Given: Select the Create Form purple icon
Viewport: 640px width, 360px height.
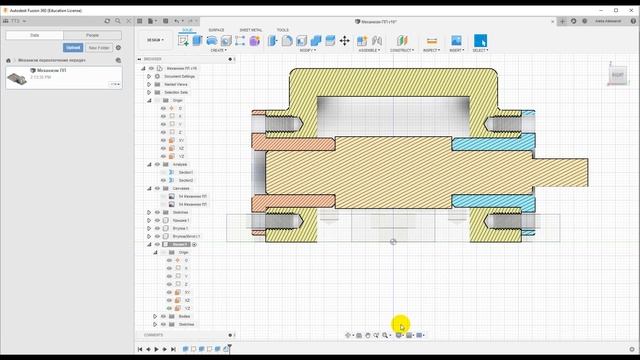Looking at the screenshot, I should click(255, 40).
